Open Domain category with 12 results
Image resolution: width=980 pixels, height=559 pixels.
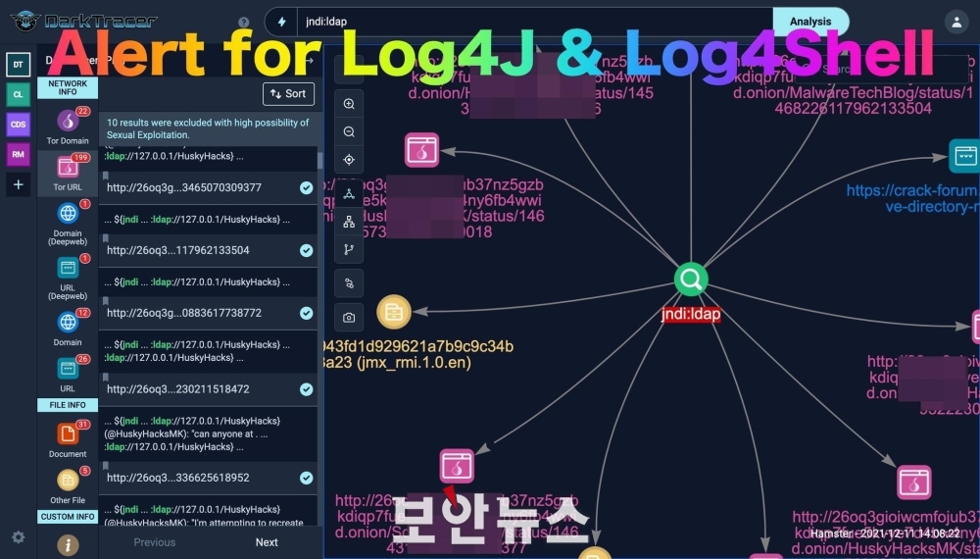pos(68,328)
